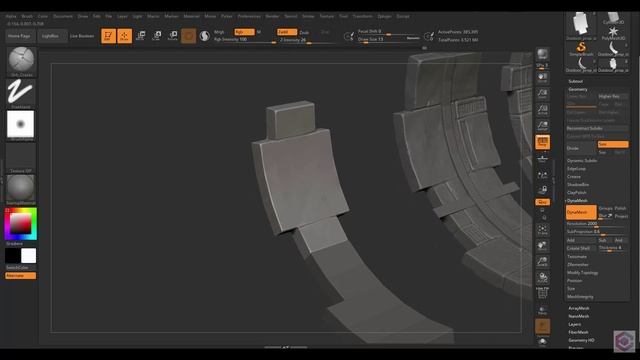Image resolution: width=640 pixels, height=360 pixels.
Task: Toggle the Gizmo 3D sphere icon
Action: [x=188, y=36]
